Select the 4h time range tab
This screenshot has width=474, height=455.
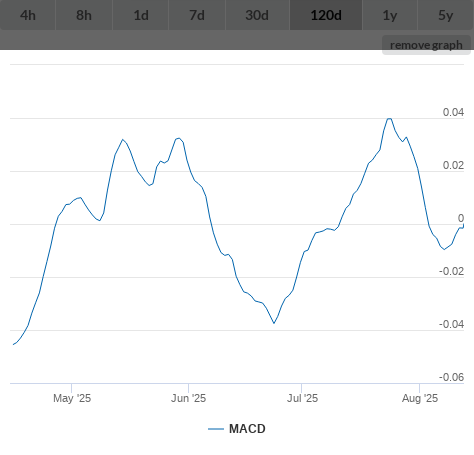tap(28, 15)
